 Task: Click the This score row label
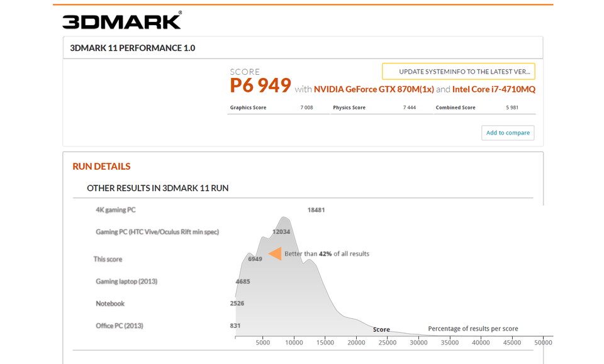point(108,260)
